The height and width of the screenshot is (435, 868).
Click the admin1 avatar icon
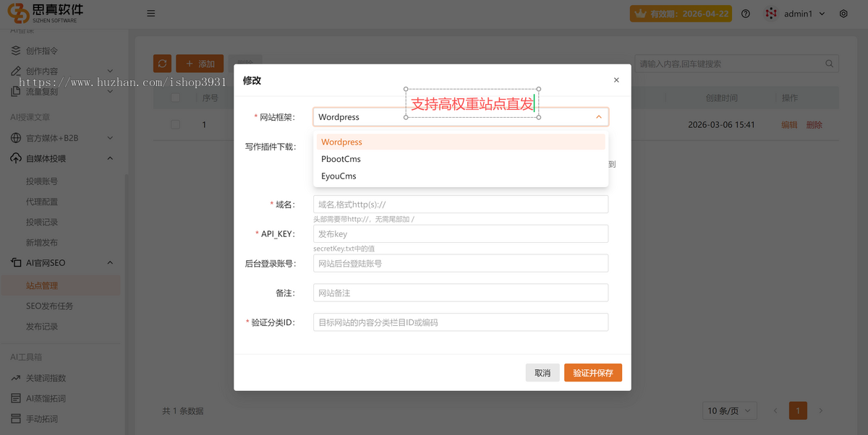(772, 14)
